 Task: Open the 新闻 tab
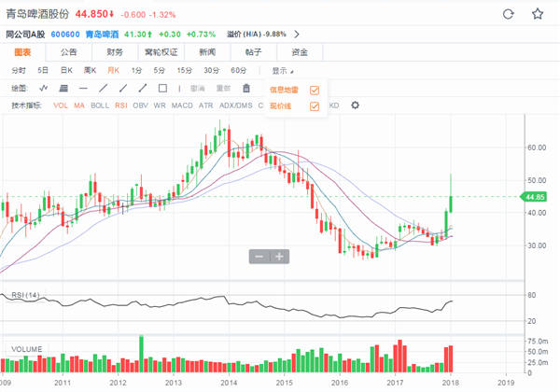click(207, 52)
